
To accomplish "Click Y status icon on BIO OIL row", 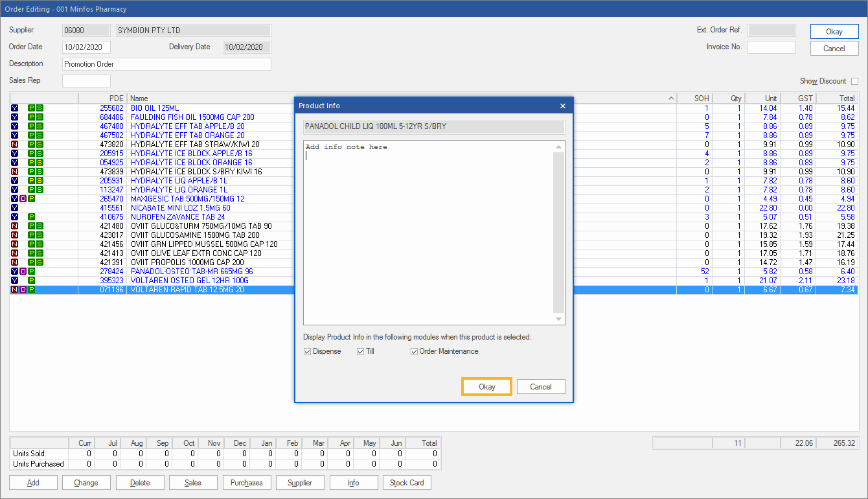I will coord(14,108).
